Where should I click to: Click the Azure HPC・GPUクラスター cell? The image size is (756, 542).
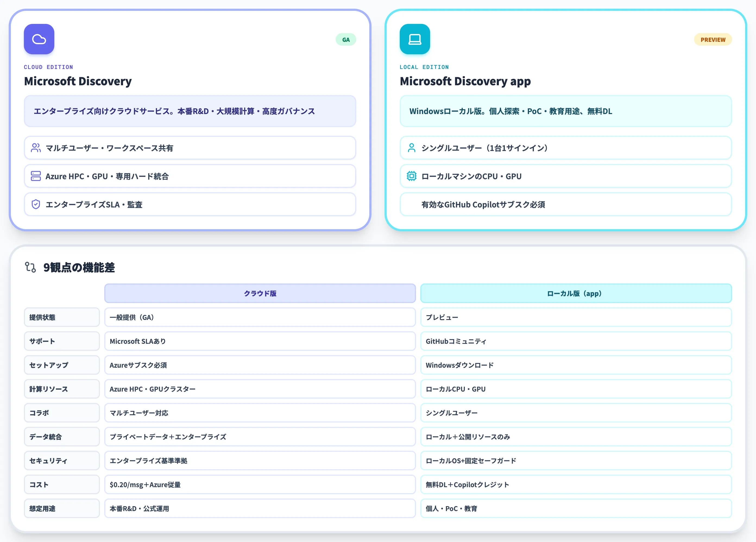click(x=260, y=389)
